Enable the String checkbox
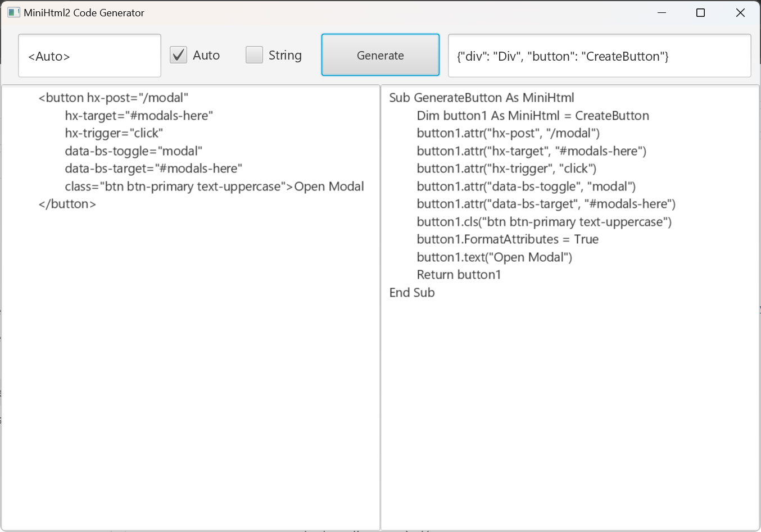This screenshot has height=532, width=761. pos(255,55)
